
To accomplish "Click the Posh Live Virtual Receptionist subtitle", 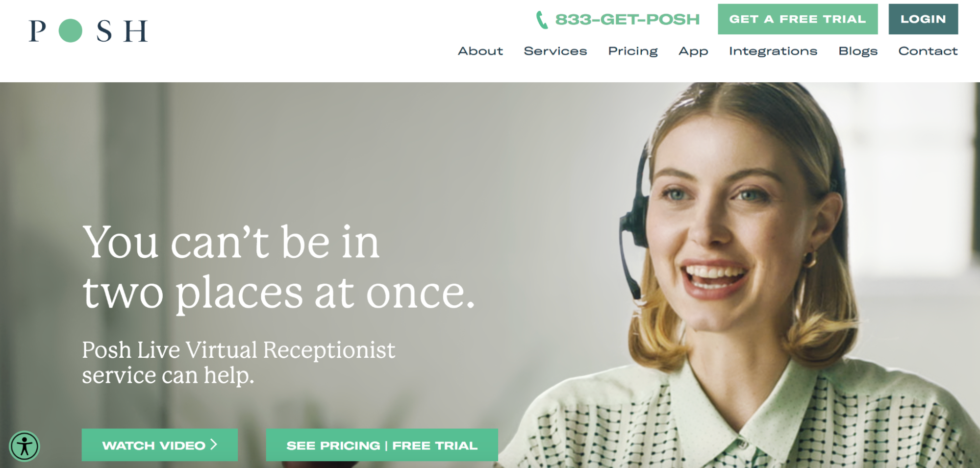I will click(x=239, y=363).
